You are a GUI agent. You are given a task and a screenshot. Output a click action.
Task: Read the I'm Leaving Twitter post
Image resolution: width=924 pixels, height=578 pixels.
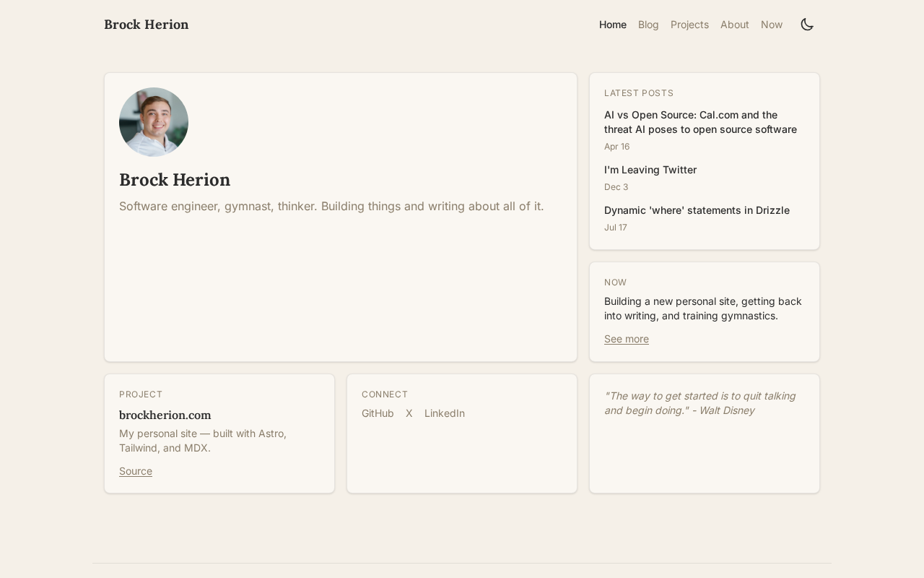[x=650, y=170]
